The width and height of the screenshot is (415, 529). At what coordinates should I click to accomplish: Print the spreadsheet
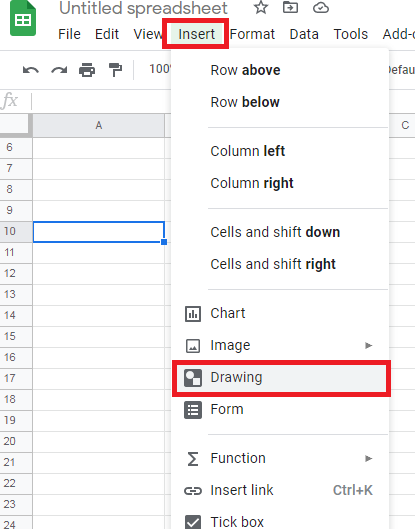click(x=87, y=70)
